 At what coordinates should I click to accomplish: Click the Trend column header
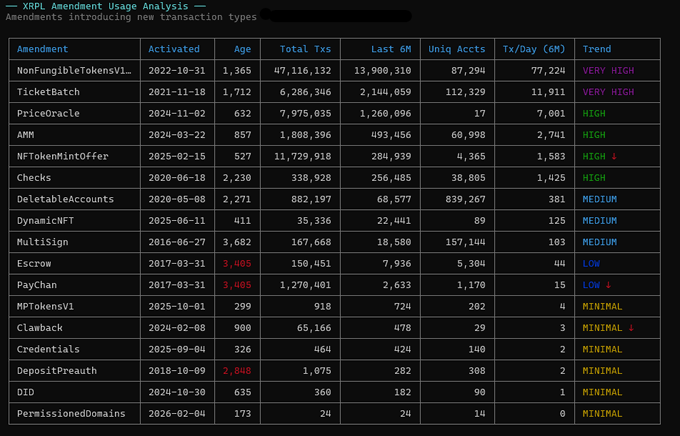tap(597, 49)
